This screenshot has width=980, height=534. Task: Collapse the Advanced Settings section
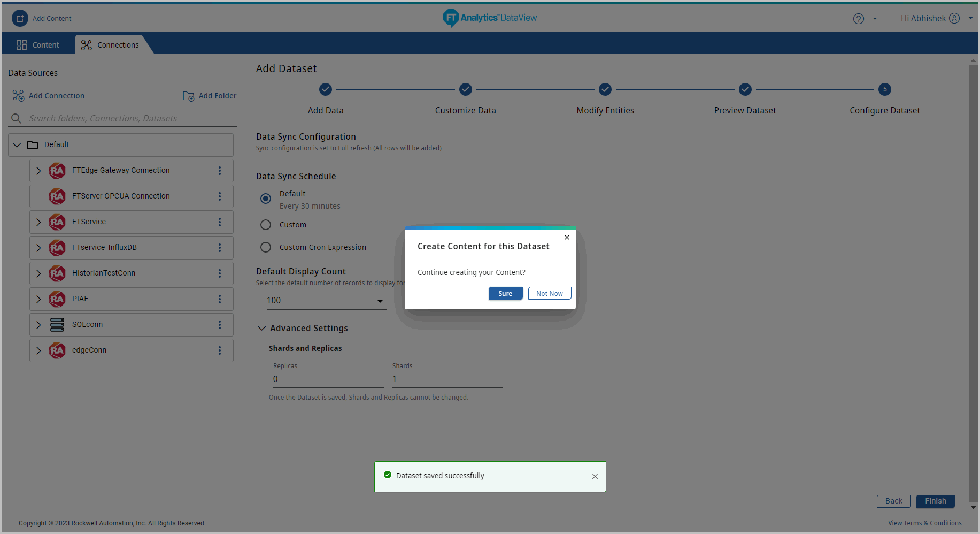pyautogui.click(x=262, y=329)
